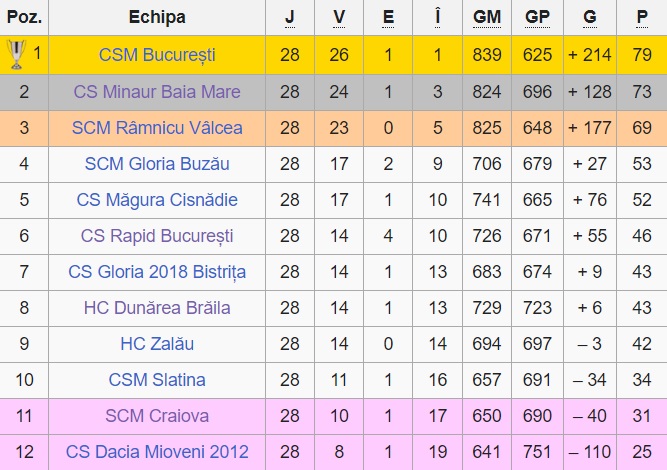Open the CS Gloria 2018 Bistrița link

pos(157,272)
